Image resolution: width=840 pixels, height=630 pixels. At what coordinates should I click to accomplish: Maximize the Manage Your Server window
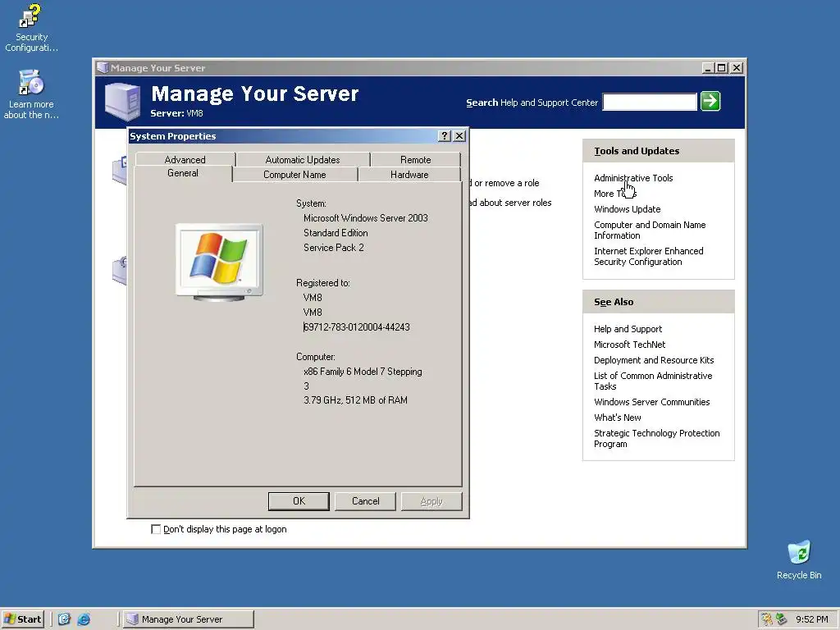722,68
